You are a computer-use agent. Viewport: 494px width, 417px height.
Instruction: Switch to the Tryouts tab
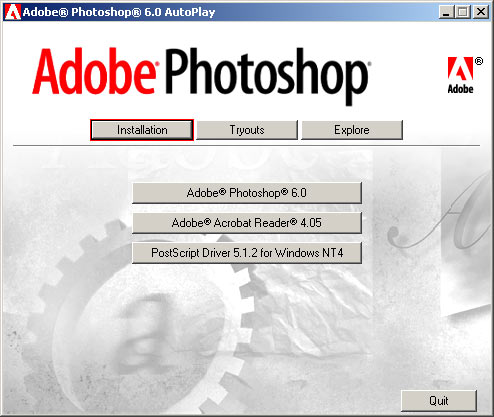tap(247, 130)
